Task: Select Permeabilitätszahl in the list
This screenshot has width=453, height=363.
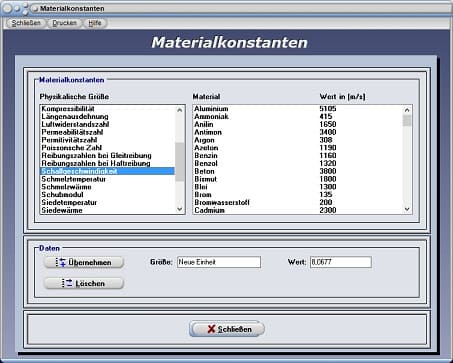Action: (107, 132)
